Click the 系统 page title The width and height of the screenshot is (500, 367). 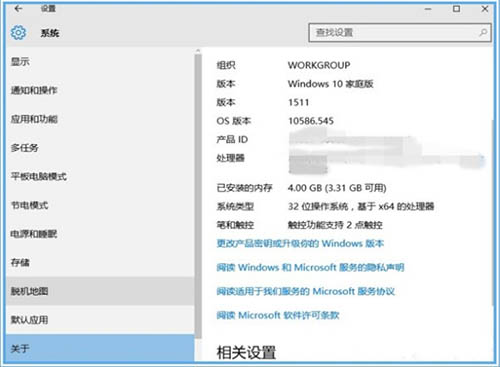point(50,33)
